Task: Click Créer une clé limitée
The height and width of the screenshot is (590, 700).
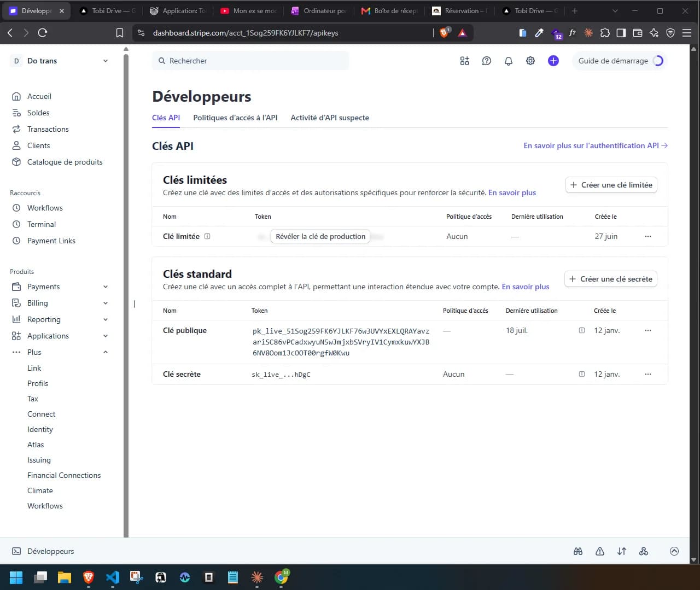Action: tap(611, 185)
